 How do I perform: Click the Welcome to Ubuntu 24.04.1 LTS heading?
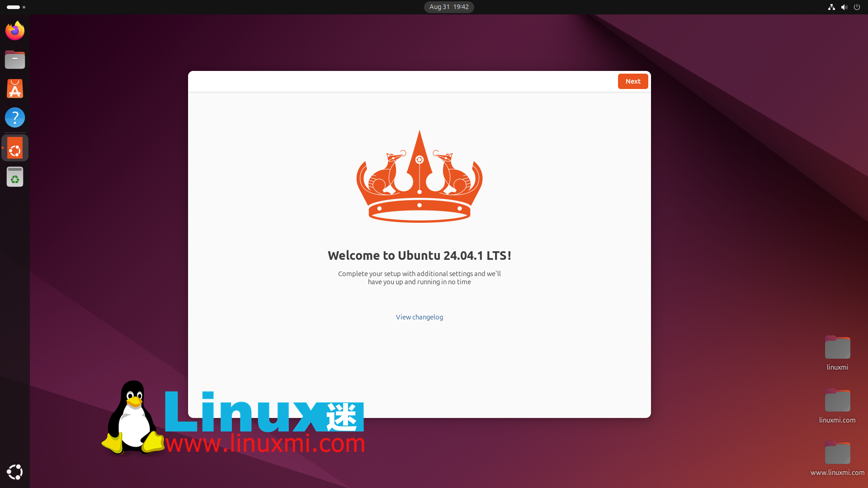coord(420,255)
